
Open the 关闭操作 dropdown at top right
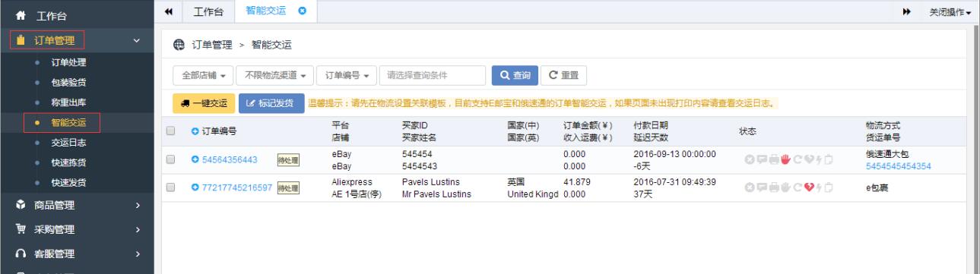pos(950,11)
